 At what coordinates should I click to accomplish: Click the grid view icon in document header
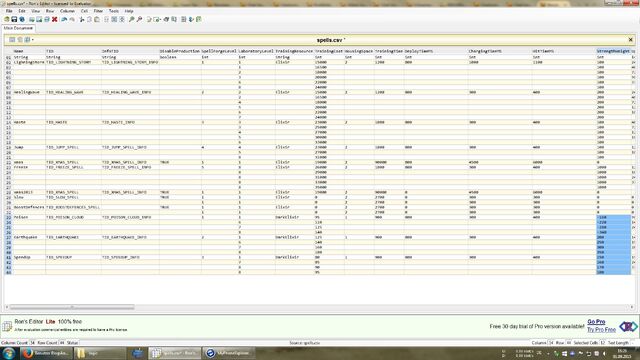coord(12,40)
